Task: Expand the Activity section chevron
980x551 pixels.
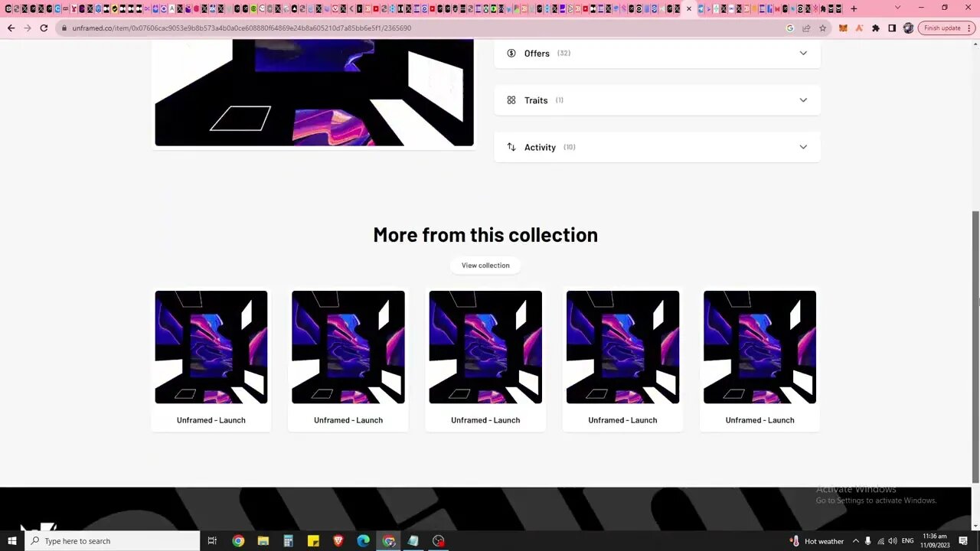Action: coord(803,147)
